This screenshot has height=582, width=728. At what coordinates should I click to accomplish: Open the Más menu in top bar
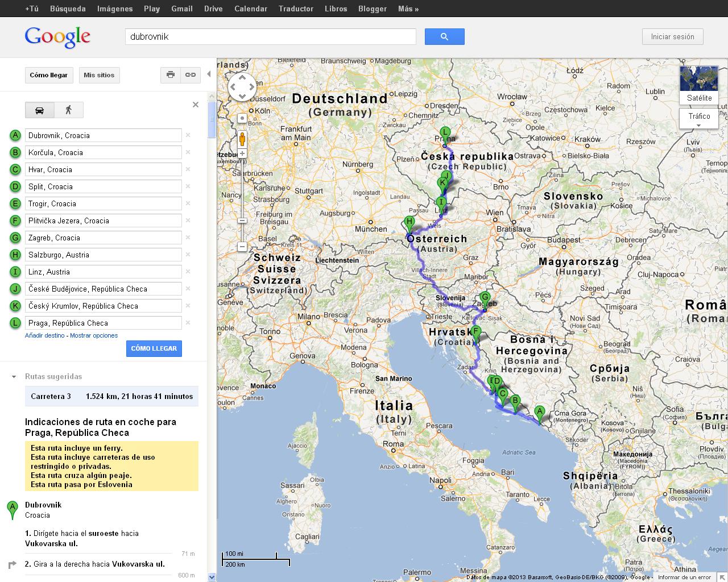point(408,9)
